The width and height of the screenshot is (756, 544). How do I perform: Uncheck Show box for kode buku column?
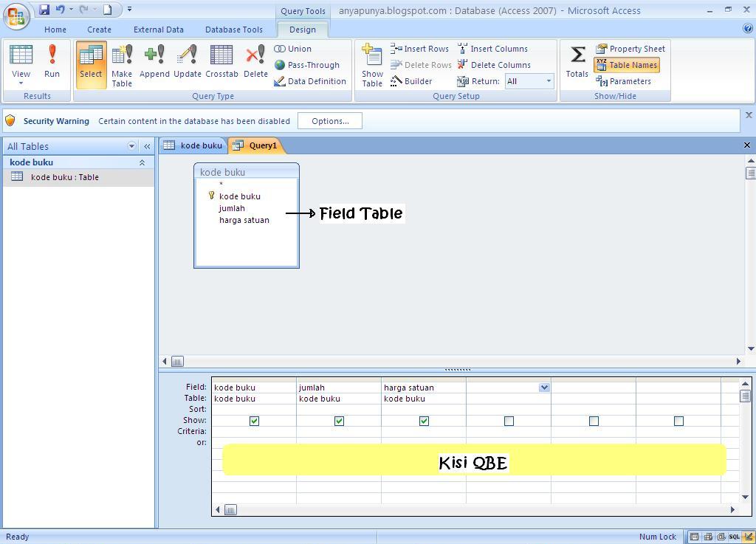pos(254,421)
